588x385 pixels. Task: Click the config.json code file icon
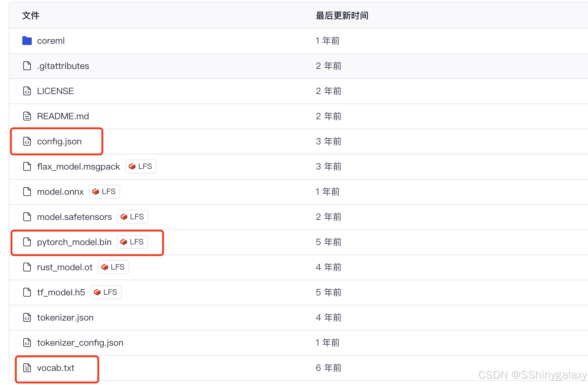[x=27, y=142]
